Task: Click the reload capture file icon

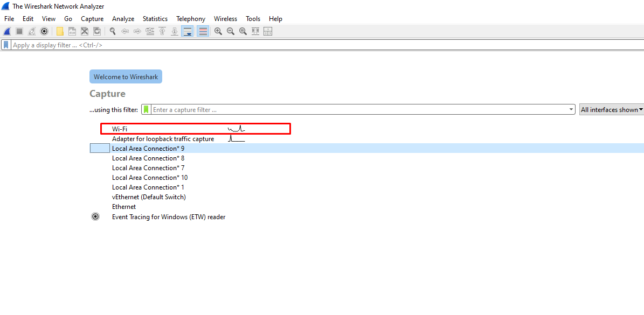Action: pyautogui.click(x=97, y=31)
